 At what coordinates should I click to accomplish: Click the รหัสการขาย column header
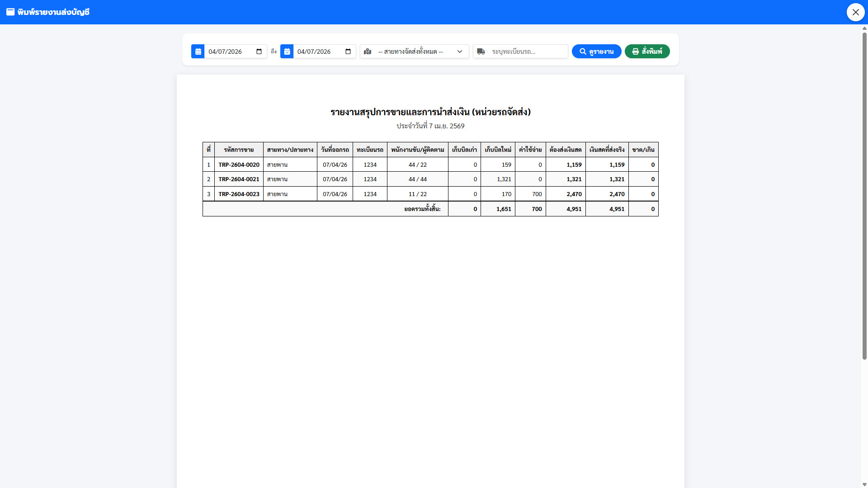point(239,150)
